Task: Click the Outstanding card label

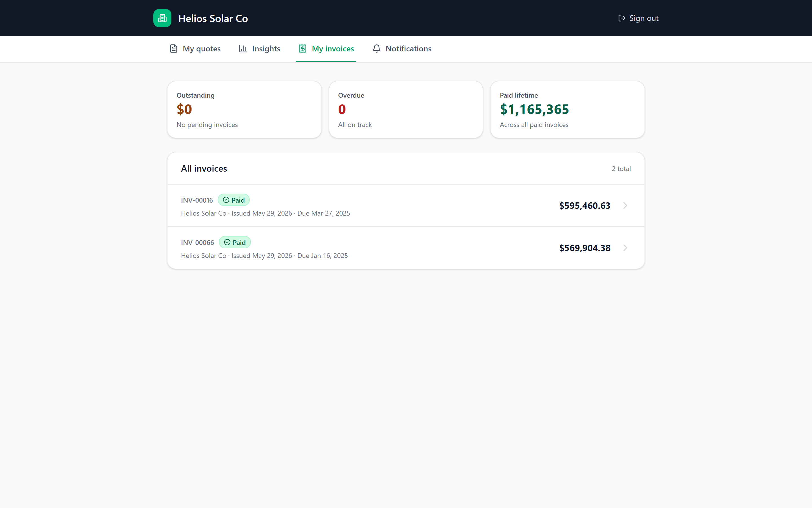Action: point(196,95)
